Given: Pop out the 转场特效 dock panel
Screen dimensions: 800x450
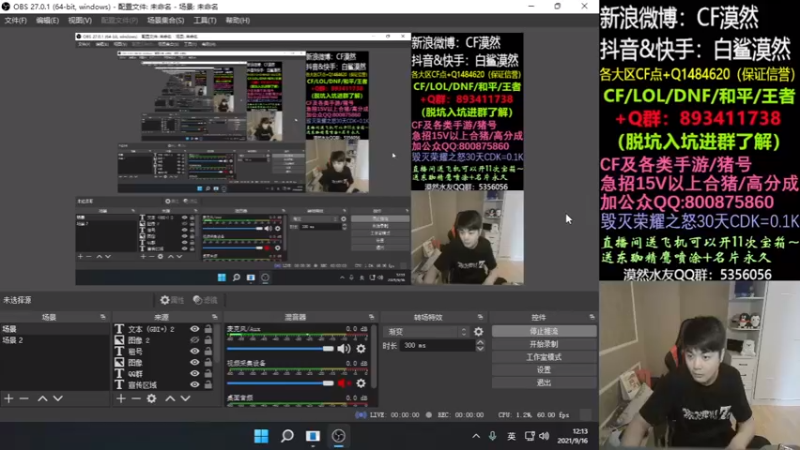Looking at the screenshot, I should coord(480,317).
